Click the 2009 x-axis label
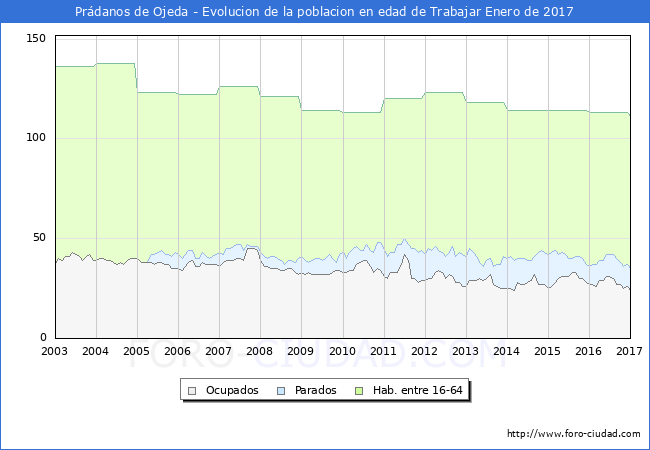The height and width of the screenshot is (450, 650). click(301, 351)
